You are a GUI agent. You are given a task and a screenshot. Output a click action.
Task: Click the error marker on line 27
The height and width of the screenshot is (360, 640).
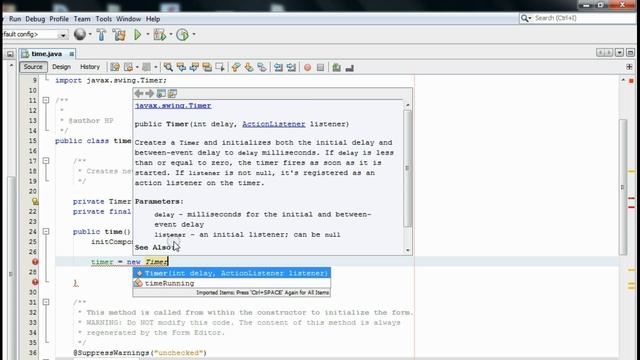pos(35,262)
